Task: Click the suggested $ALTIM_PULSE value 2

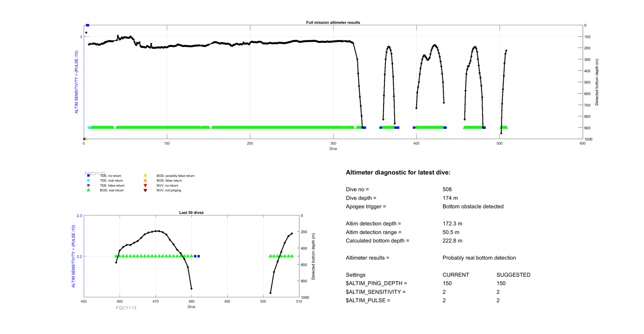Action: coord(498,300)
